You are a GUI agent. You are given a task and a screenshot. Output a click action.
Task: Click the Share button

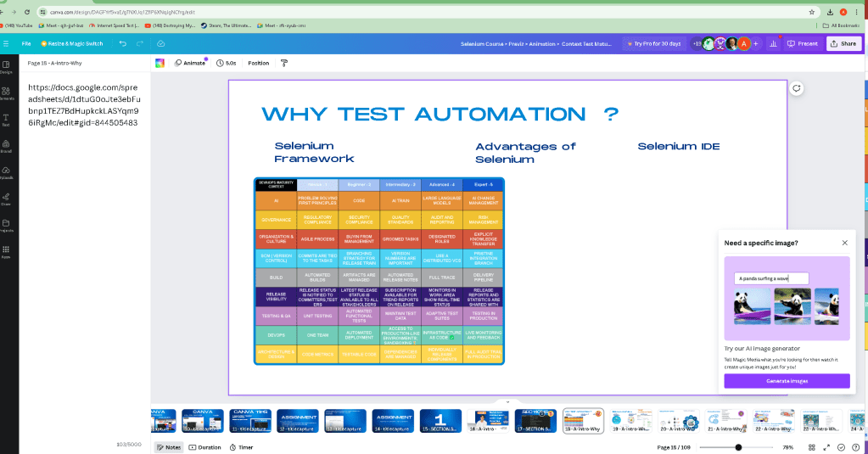(843, 44)
